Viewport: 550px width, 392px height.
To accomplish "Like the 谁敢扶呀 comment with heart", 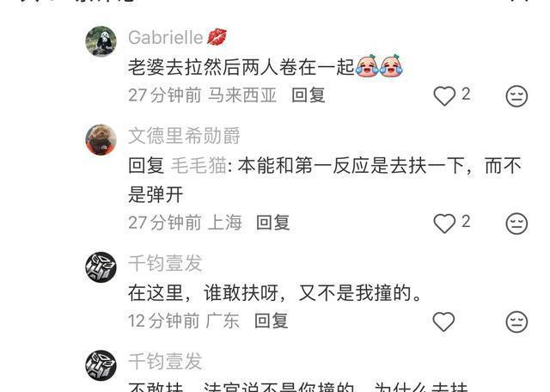I will pyautogui.click(x=443, y=322).
